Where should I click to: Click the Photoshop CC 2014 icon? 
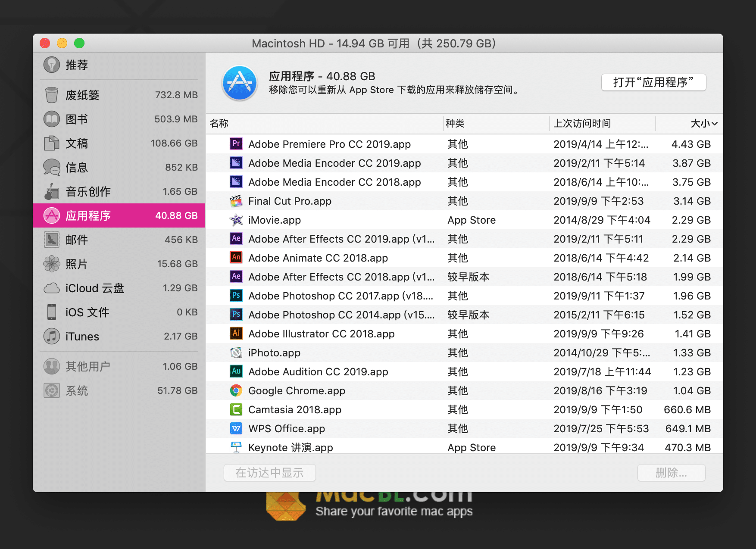tap(236, 315)
